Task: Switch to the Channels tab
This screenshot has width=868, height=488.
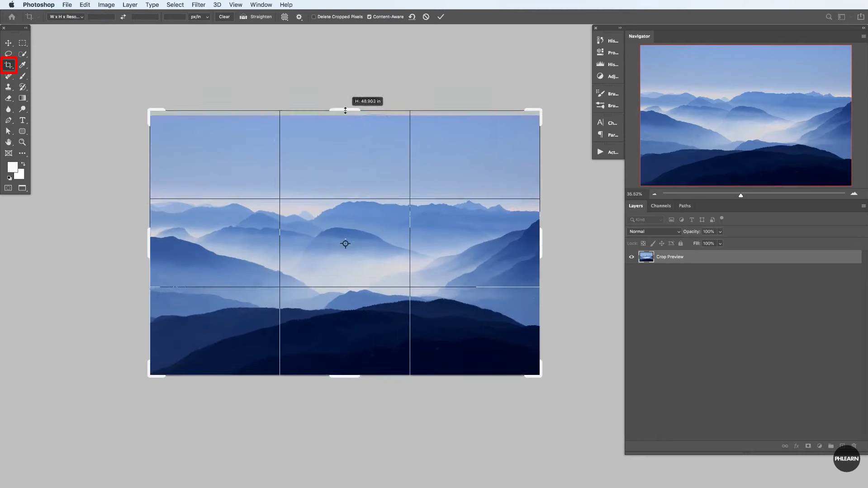Action: click(x=660, y=206)
